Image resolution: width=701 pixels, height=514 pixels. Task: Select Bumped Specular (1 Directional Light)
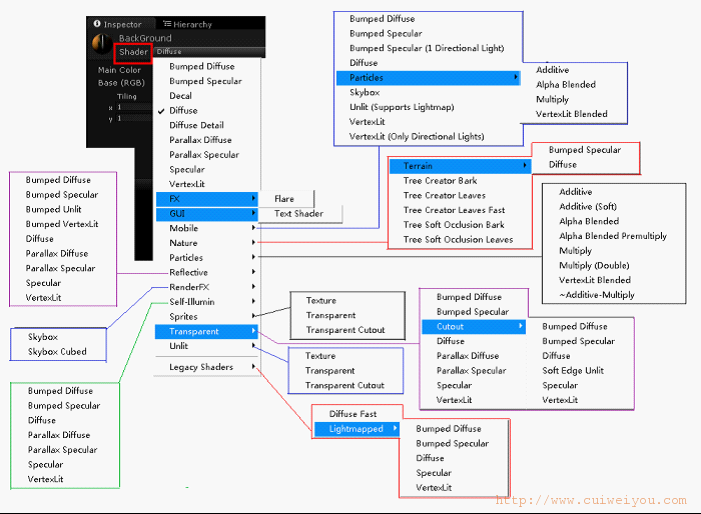(x=427, y=48)
